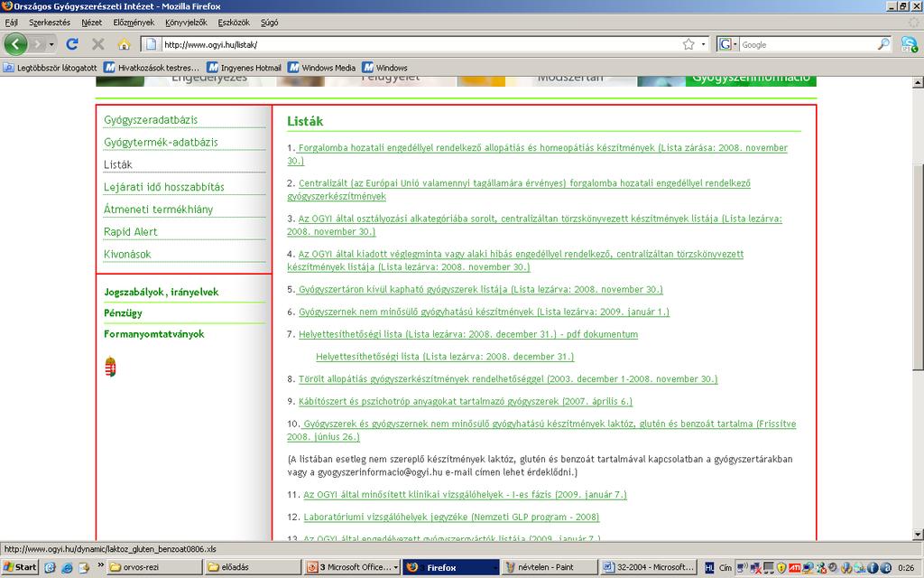Click the Stop loading X icon
The image size is (924, 578).
tap(98, 44)
